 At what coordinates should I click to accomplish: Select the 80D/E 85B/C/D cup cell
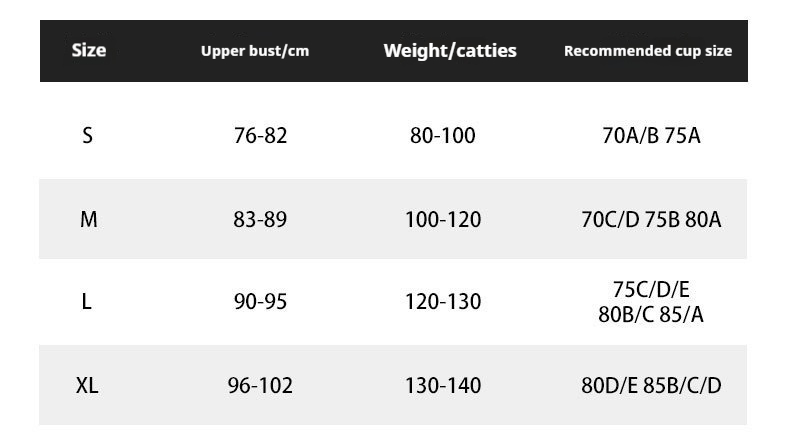651,385
